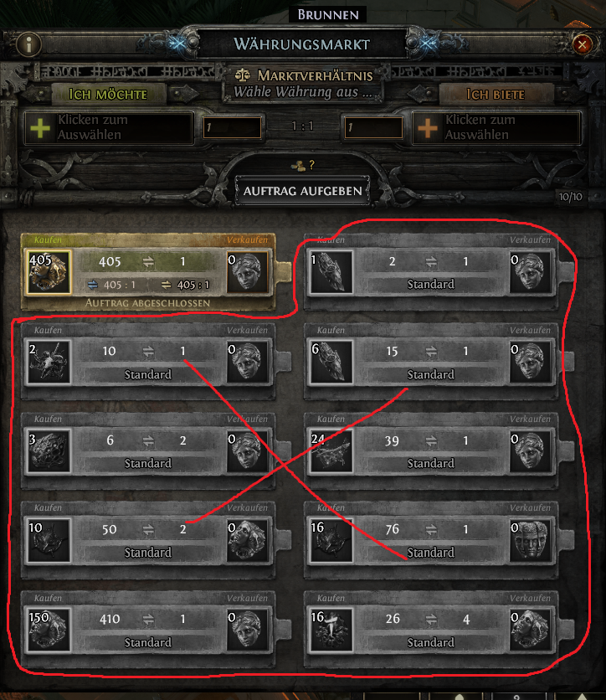Image resolution: width=606 pixels, height=700 pixels.
Task: Select the Ich möchte tab
Action: coord(109,94)
